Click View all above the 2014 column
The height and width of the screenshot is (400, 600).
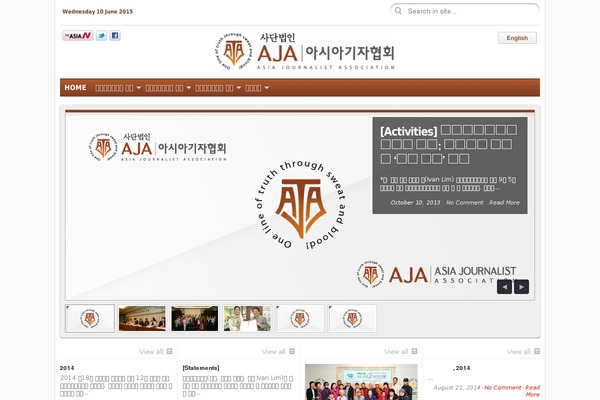coord(151,351)
